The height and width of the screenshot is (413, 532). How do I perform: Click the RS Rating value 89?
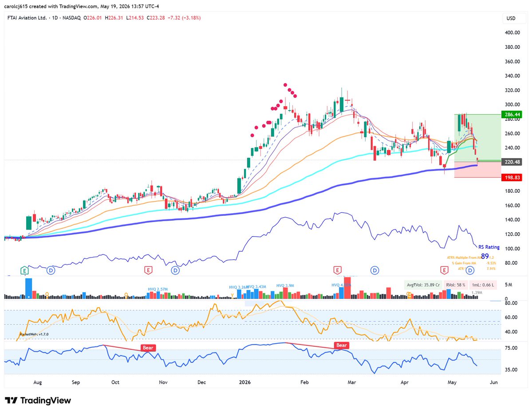tap(485, 256)
